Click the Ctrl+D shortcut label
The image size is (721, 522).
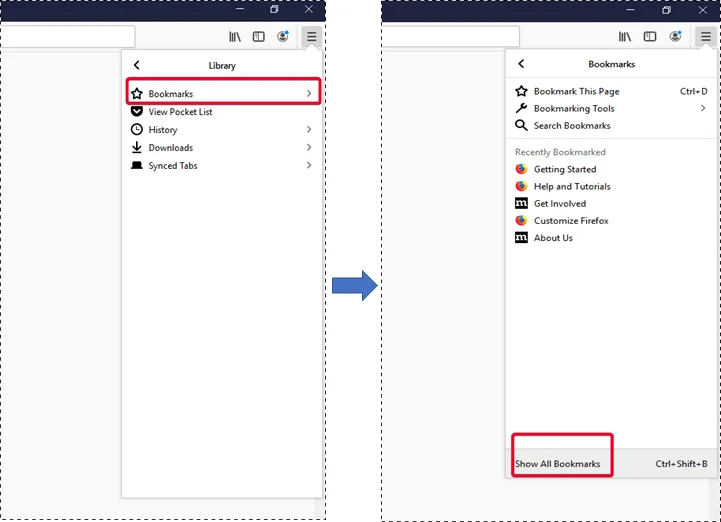(x=693, y=92)
